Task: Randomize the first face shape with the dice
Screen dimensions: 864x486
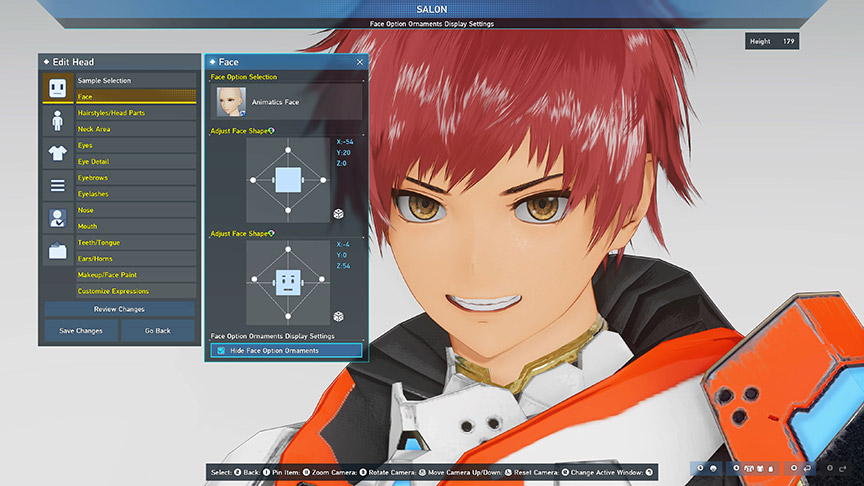Action: click(x=339, y=214)
